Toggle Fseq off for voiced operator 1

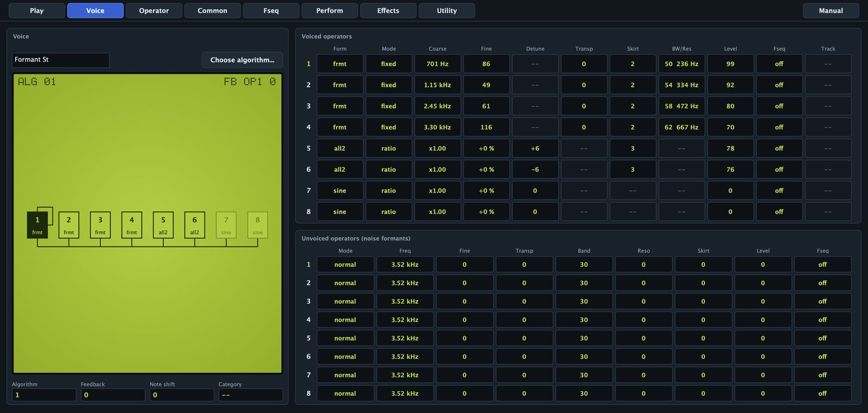click(779, 64)
